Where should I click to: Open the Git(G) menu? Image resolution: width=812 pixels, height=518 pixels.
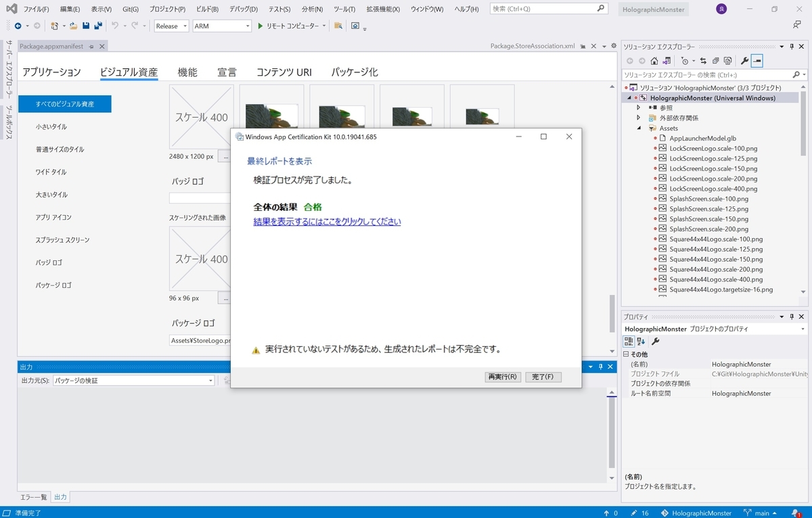[131, 9]
